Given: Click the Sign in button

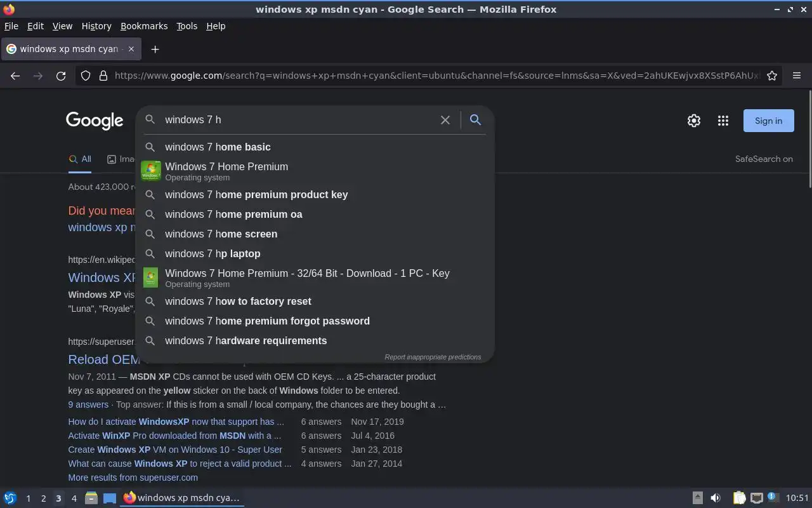Looking at the screenshot, I should 768,121.
